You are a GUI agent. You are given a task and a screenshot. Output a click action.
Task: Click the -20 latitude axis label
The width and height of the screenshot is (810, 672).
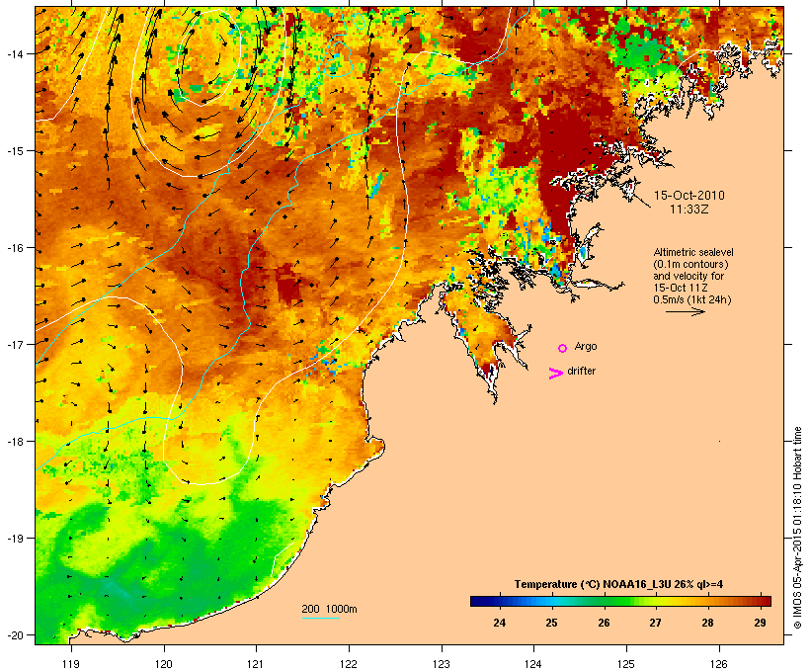click(x=14, y=634)
